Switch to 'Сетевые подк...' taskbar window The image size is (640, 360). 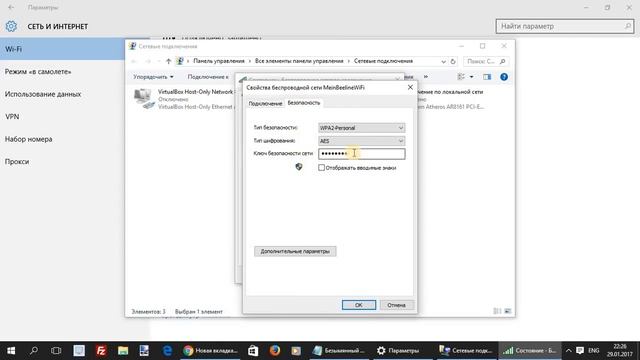pyautogui.click(x=466, y=351)
